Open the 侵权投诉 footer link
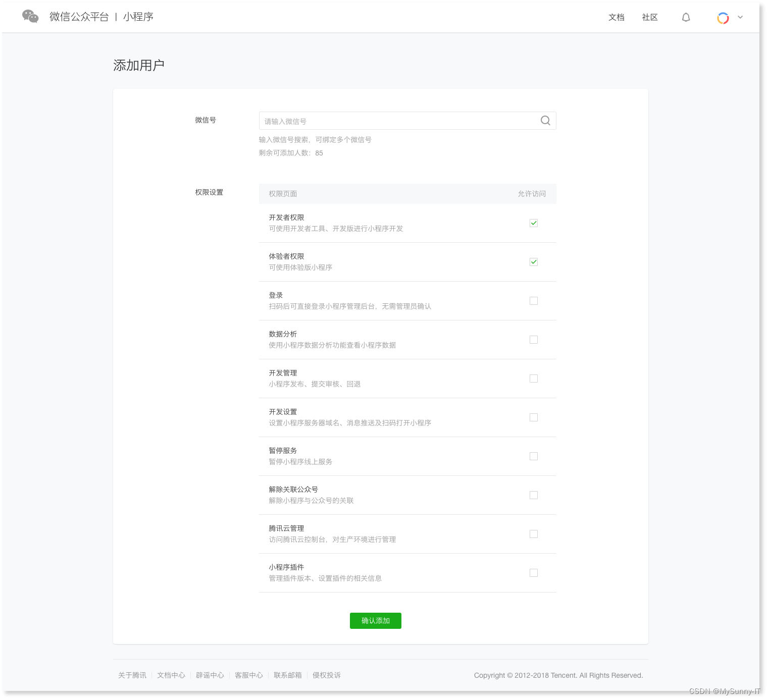This screenshot has width=768, height=700. (x=327, y=675)
